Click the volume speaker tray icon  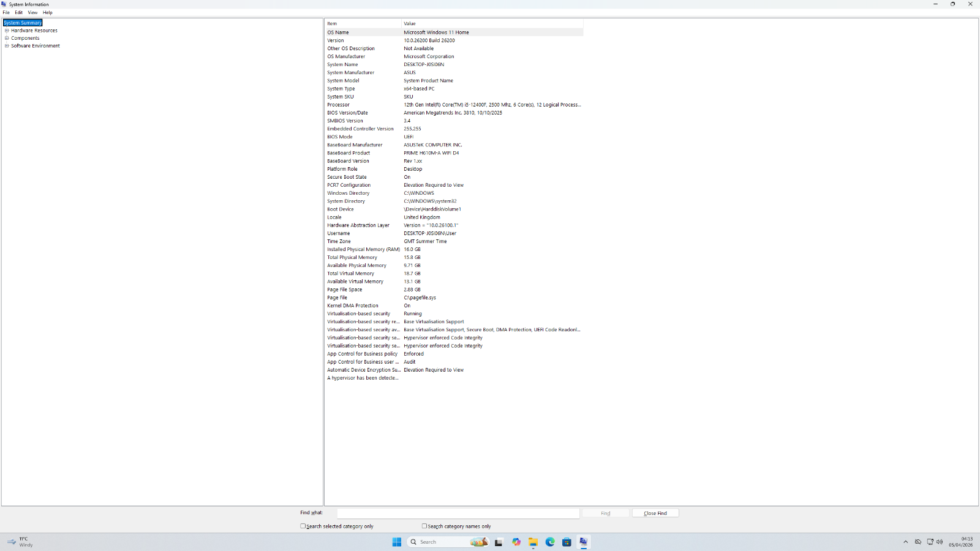[x=940, y=542]
